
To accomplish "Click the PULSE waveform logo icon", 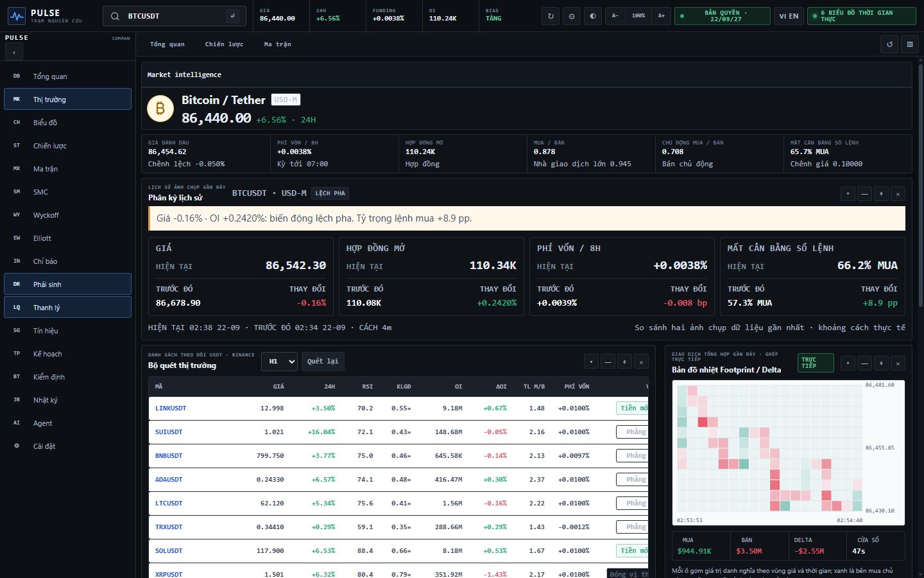I will click(17, 16).
